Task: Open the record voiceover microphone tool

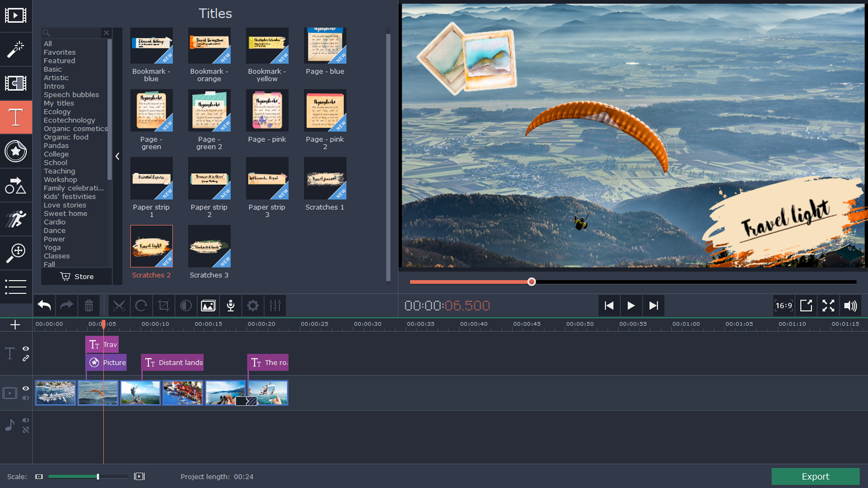Action: [x=231, y=305]
